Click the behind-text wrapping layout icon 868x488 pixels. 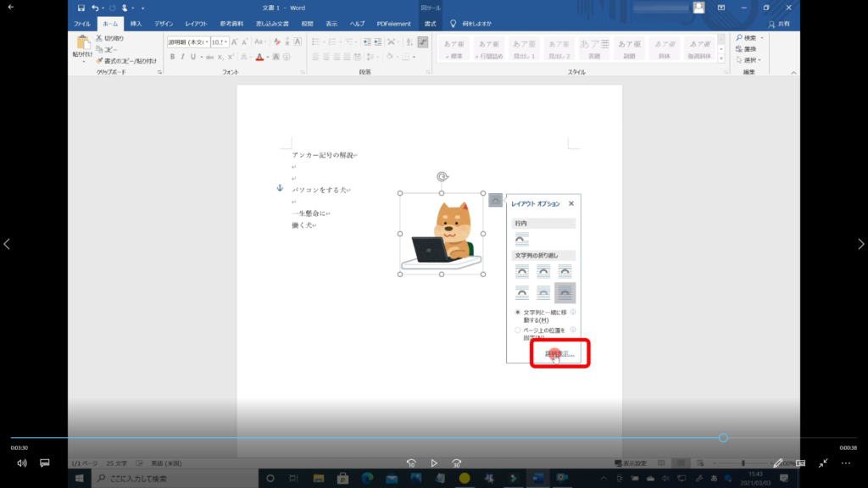[543, 293]
